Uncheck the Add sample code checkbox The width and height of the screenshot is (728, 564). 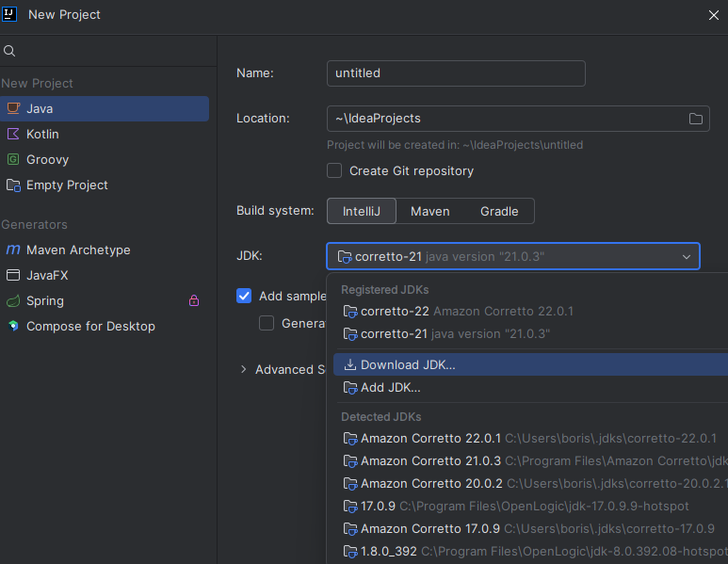(x=244, y=296)
